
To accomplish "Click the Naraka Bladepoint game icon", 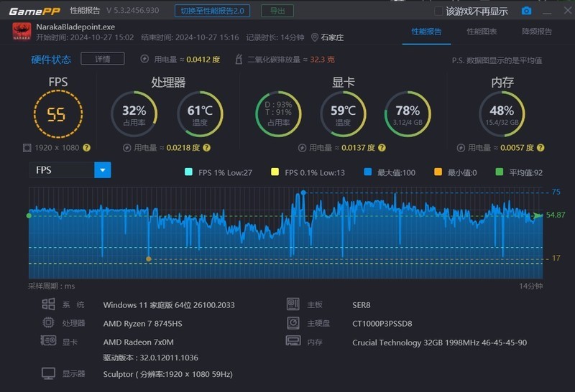I will 22,32.
